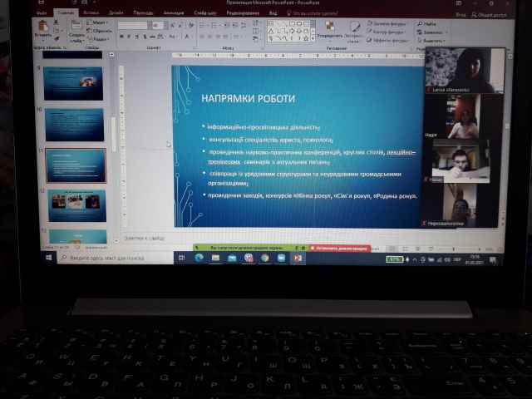Click the Windows taskbar search box
The height and width of the screenshot is (399, 532).
[116, 258]
